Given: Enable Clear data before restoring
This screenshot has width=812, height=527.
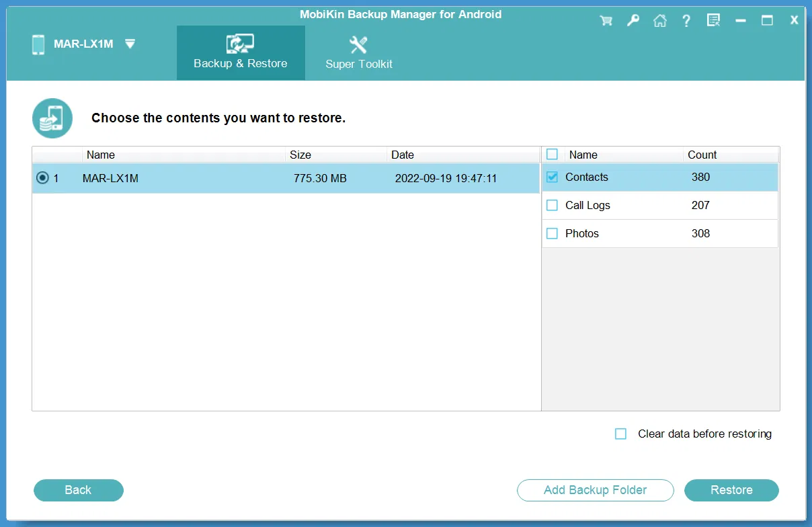Looking at the screenshot, I should coord(620,434).
